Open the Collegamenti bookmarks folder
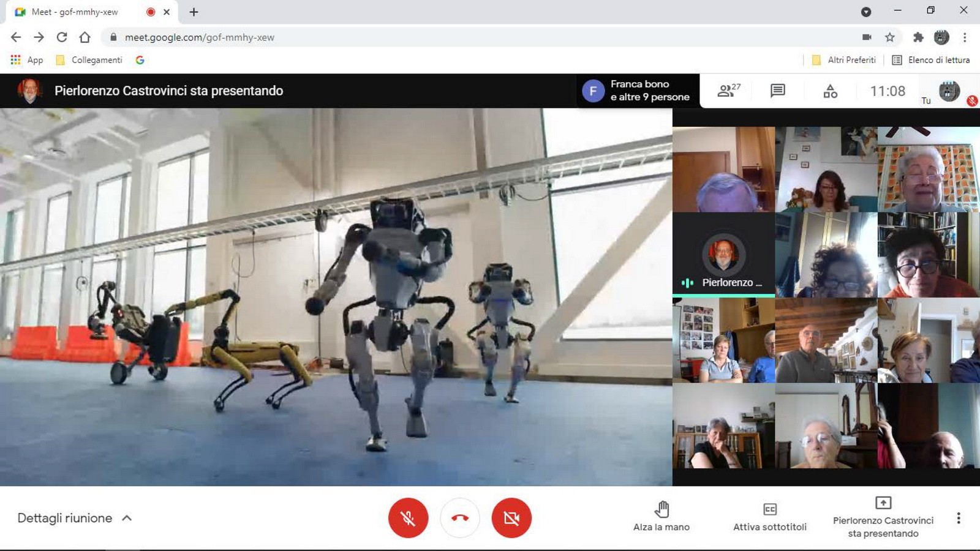 click(89, 60)
